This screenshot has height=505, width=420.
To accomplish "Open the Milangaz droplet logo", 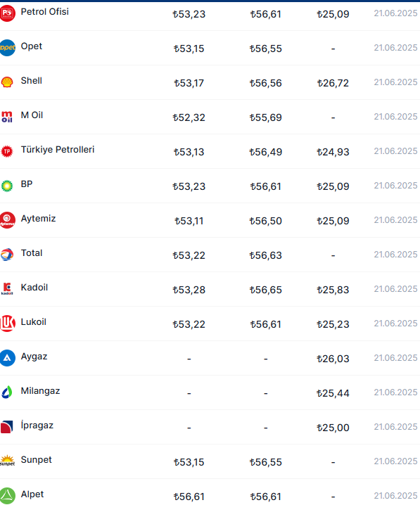I will [7, 392].
